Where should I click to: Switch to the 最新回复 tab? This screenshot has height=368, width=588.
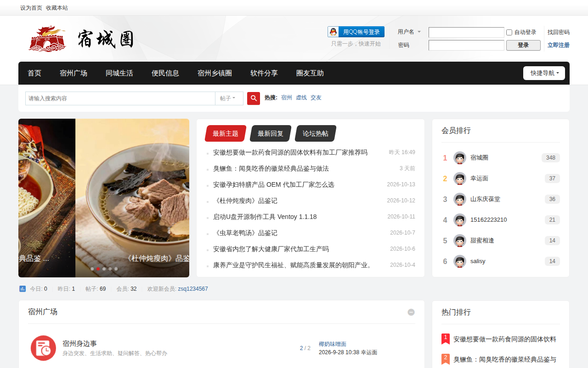coord(271,133)
